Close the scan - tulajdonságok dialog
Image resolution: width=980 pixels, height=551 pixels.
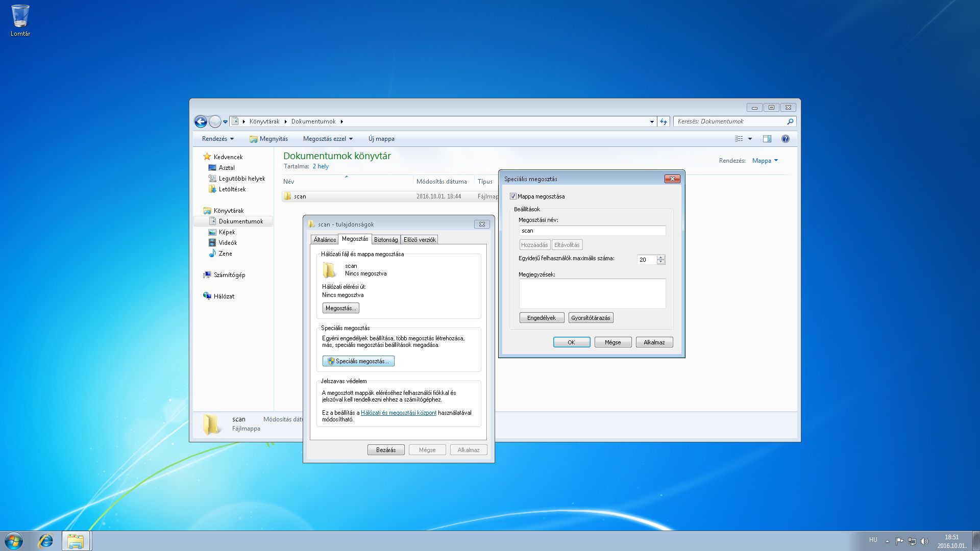click(x=482, y=224)
